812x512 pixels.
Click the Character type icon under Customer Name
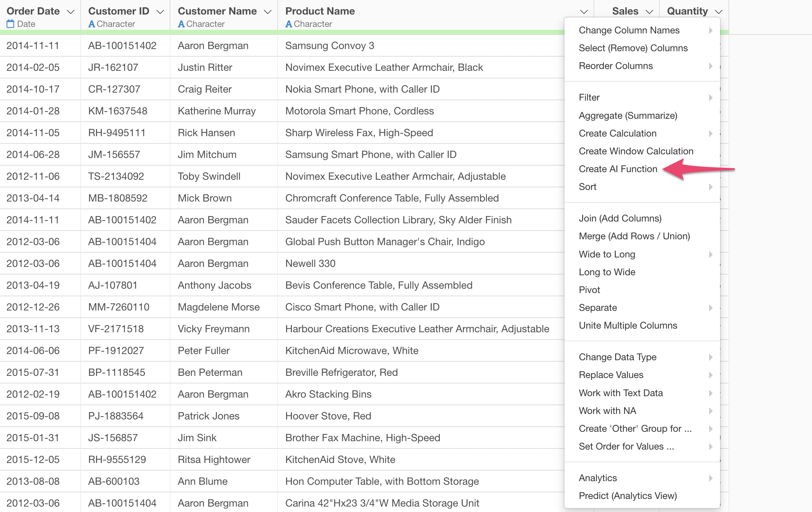click(x=181, y=24)
